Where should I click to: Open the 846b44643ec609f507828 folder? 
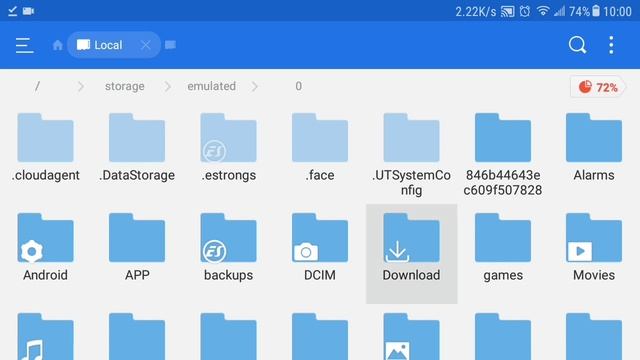tap(502, 155)
